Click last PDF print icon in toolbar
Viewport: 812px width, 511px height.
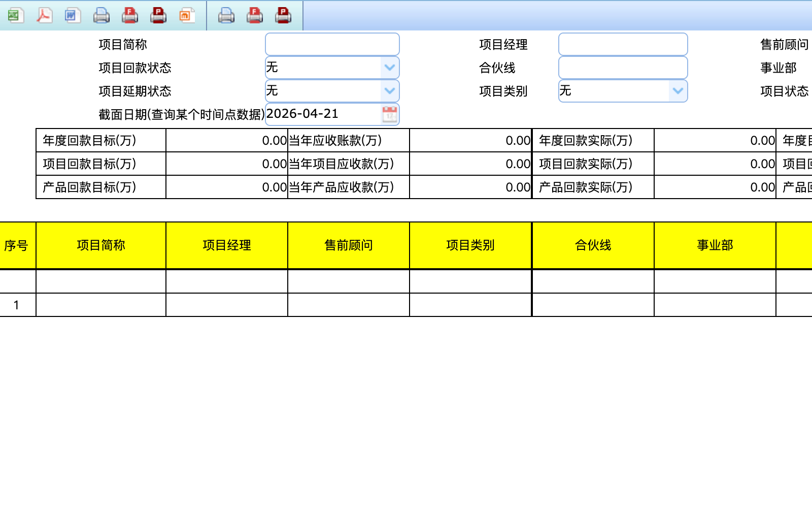pyautogui.click(x=283, y=16)
